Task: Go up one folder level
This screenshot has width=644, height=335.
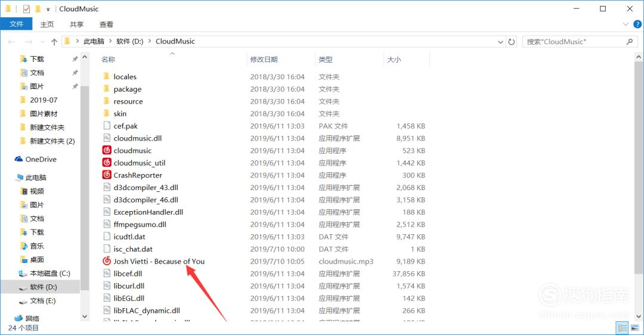Action: (x=54, y=42)
